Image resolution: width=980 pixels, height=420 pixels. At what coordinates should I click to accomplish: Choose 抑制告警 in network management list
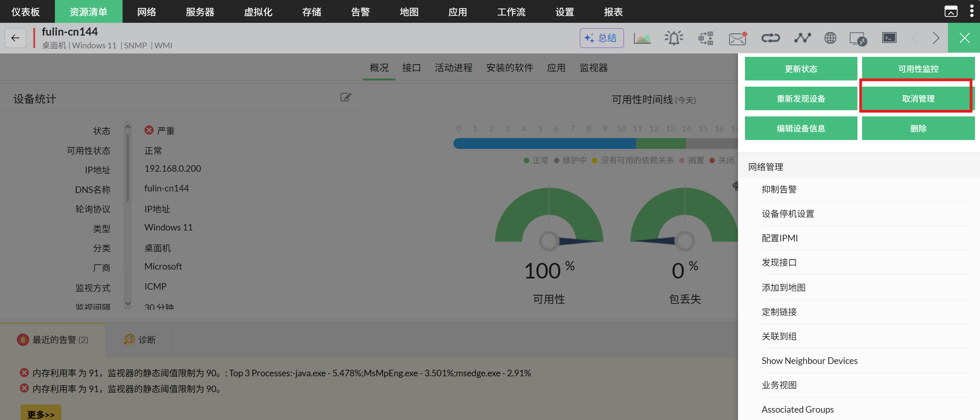click(866, 189)
